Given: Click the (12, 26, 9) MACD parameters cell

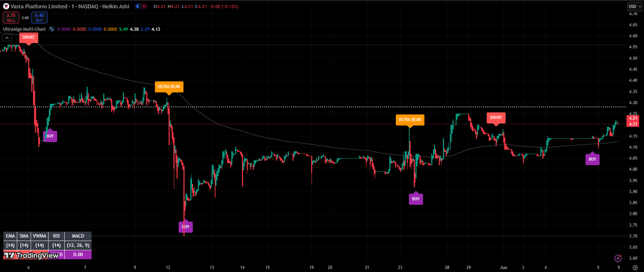Looking at the screenshot, I should point(78,245).
